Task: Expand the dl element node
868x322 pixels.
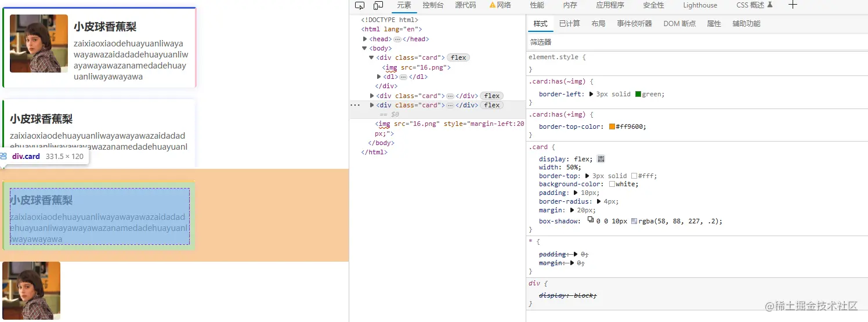Action: (x=379, y=77)
